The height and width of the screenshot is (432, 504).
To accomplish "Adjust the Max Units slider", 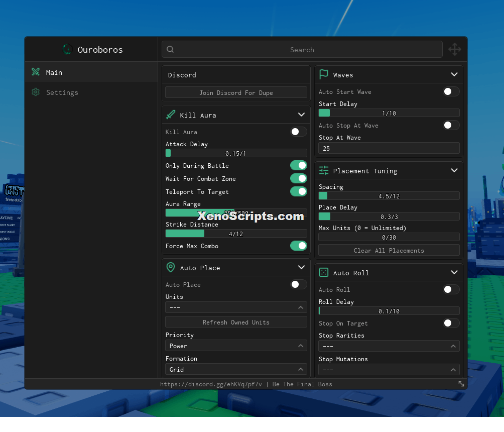I will click(389, 238).
